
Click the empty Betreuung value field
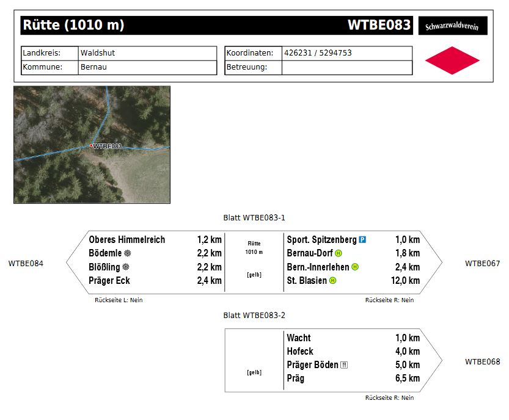[x=346, y=67]
